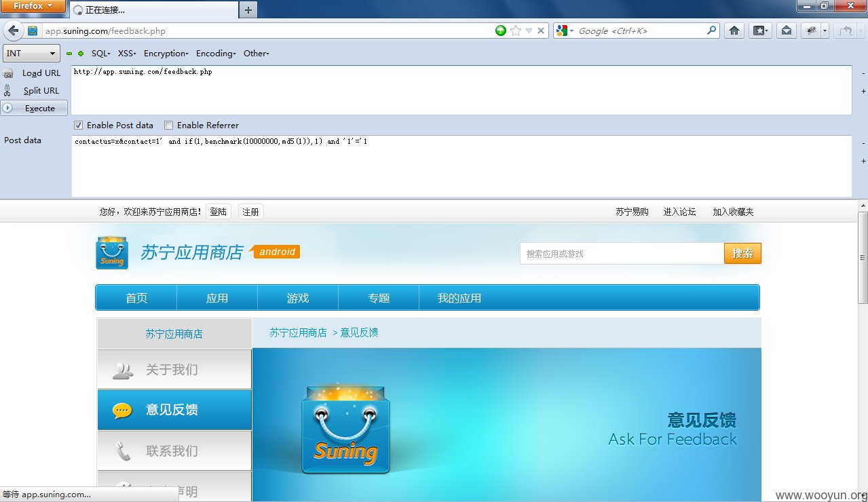868x502 pixels.
Task: Open 意见反馈 in the sidebar
Action: 174,410
